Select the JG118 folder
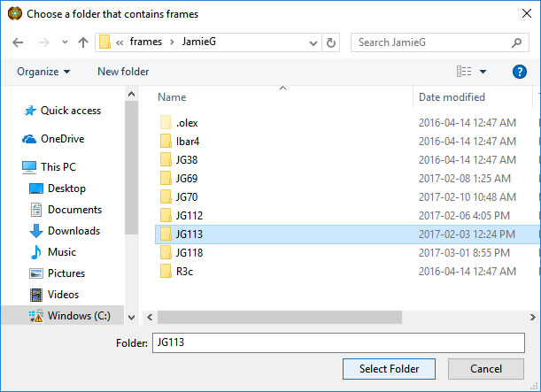The width and height of the screenshot is (541, 392). 190,253
